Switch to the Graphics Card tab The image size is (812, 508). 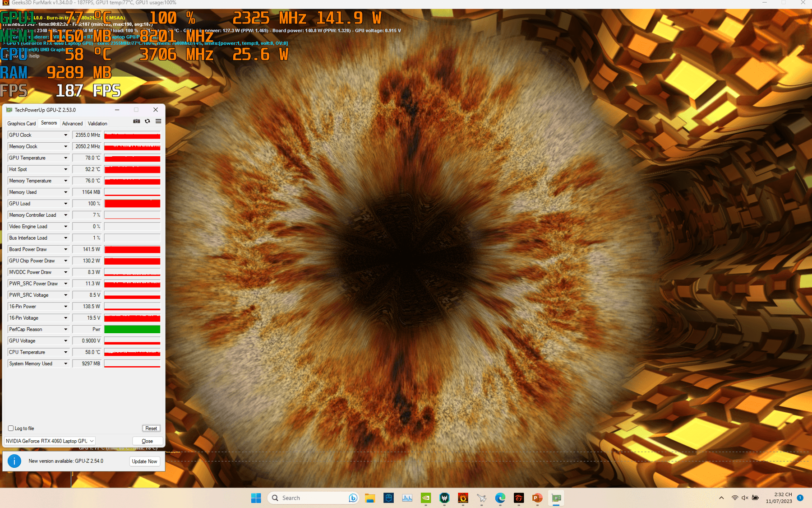[x=21, y=123]
